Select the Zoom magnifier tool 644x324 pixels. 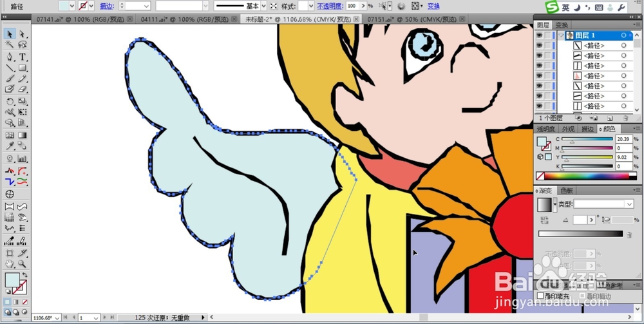pos(22,264)
